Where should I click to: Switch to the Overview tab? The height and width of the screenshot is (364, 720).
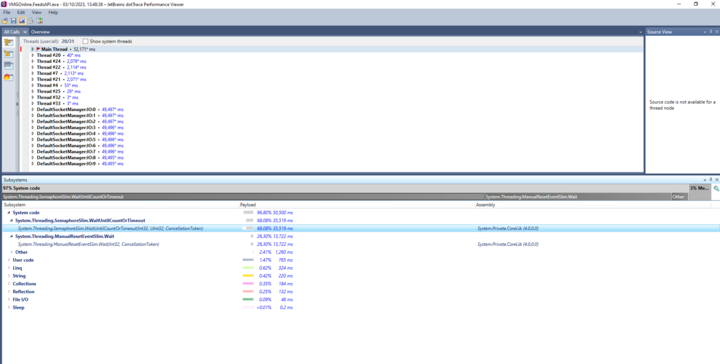tap(40, 32)
